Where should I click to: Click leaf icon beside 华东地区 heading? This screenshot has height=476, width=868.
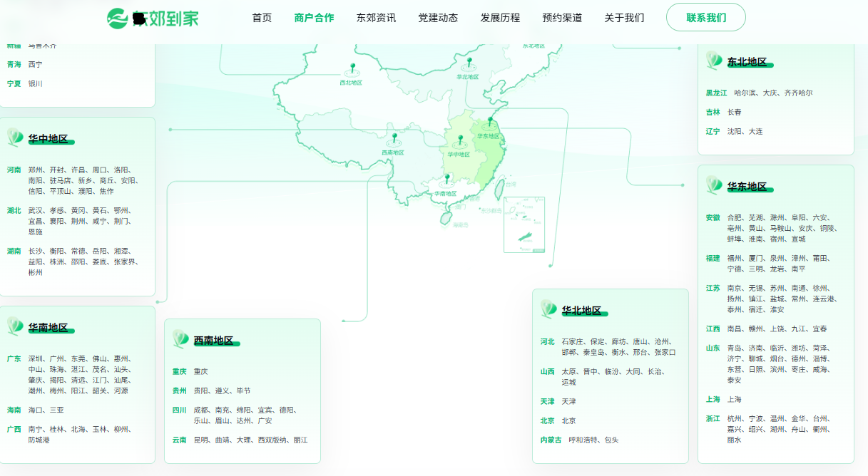[x=714, y=185]
